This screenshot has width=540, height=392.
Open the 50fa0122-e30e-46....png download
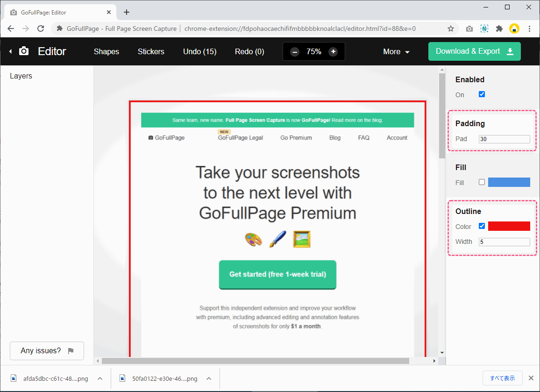coord(164,378)
